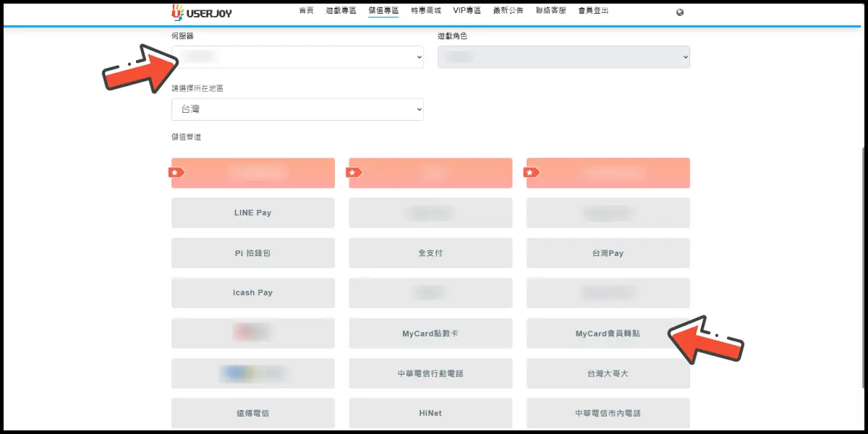Screen dimensions: 868x434
Task: Select MyCard點數卡 payment option
Action: 430,333
